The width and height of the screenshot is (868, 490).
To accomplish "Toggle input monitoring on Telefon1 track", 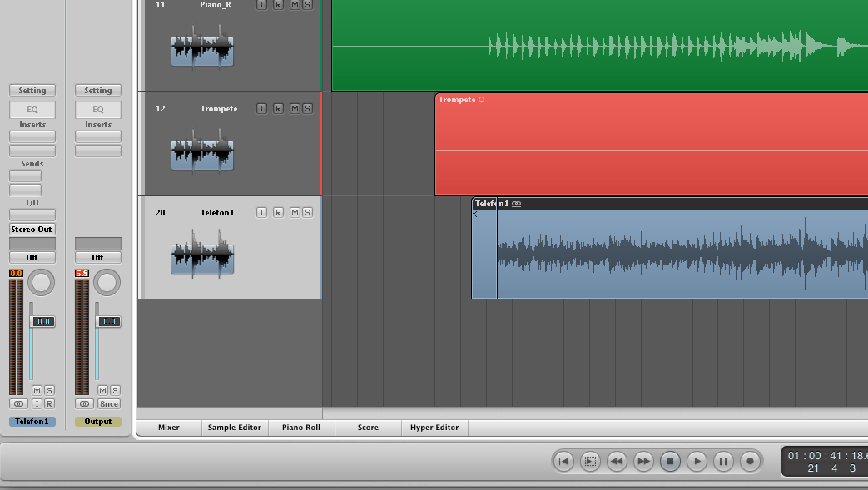I will [262, 213].
